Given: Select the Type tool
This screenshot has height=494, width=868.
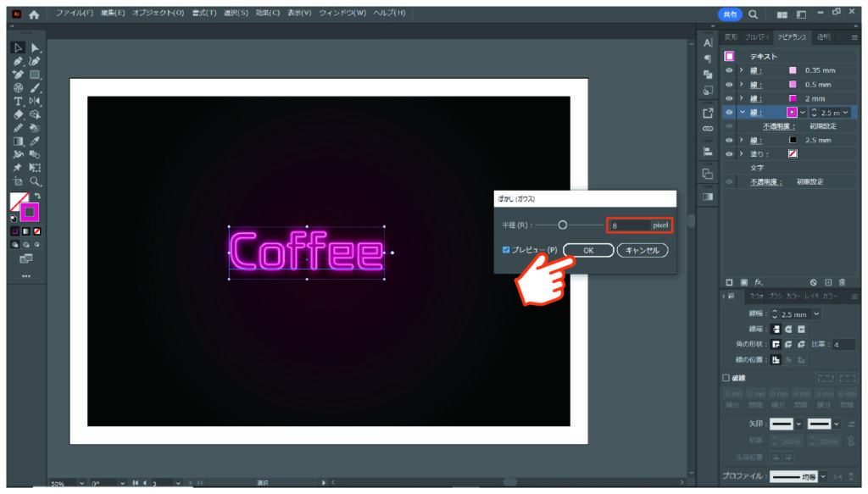Looking at the screenshot, I should point(18,101).
